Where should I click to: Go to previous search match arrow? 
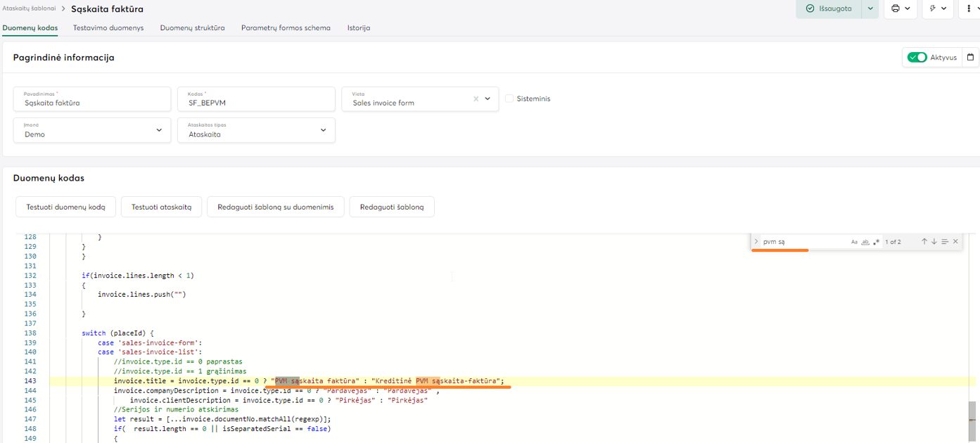coord(924,241)
